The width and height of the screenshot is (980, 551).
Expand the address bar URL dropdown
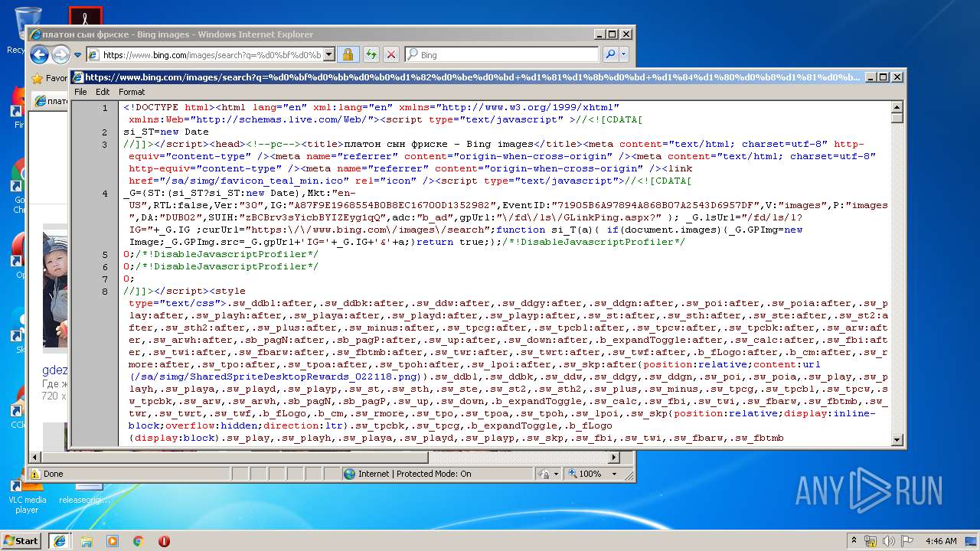328,54
